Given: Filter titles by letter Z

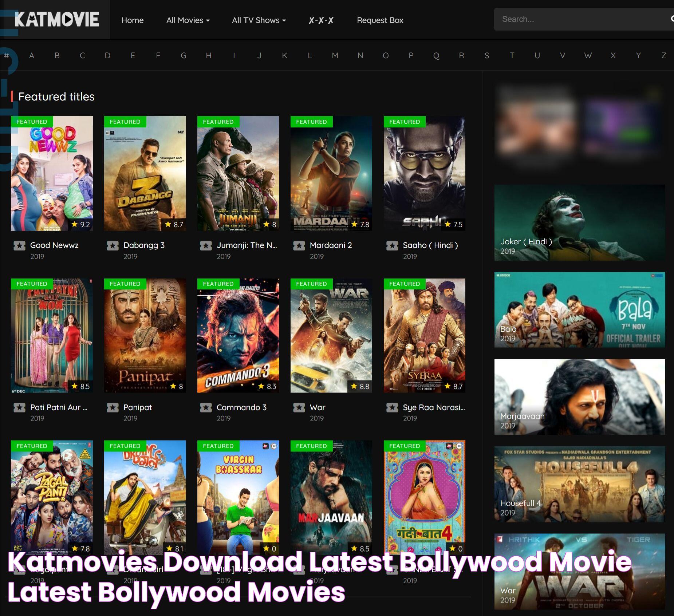Looking at the screenshot, I should [663, 56].
